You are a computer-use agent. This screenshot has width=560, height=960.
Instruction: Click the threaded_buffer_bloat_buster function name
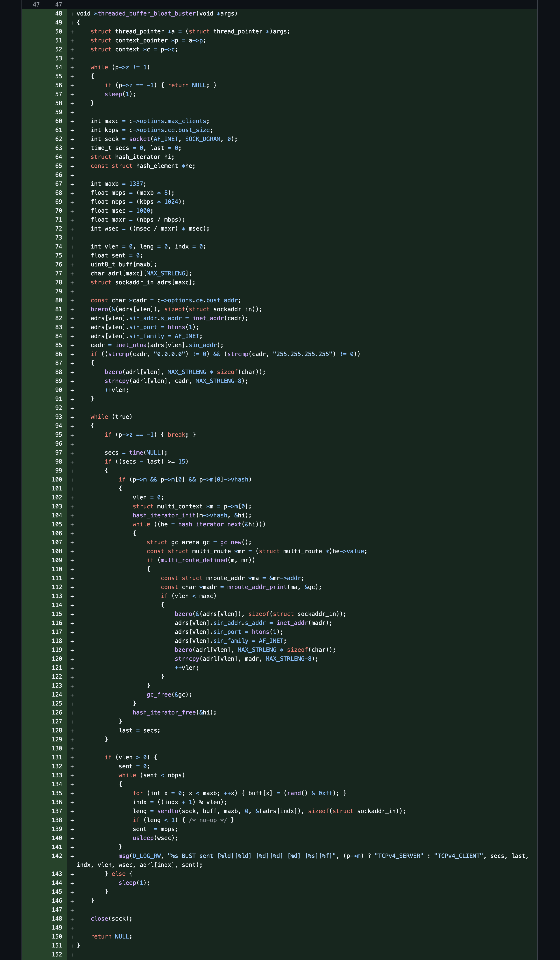pyautogui.click(x=147, y=14)
